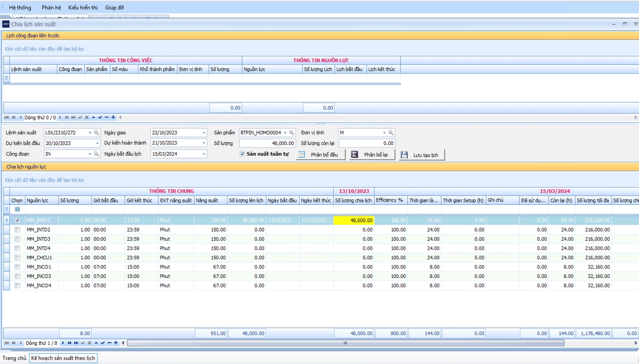This screenshot has height=364, width=639.
Task: Open Kiểu hiển thị menu
Action: [x=83, y=8]
